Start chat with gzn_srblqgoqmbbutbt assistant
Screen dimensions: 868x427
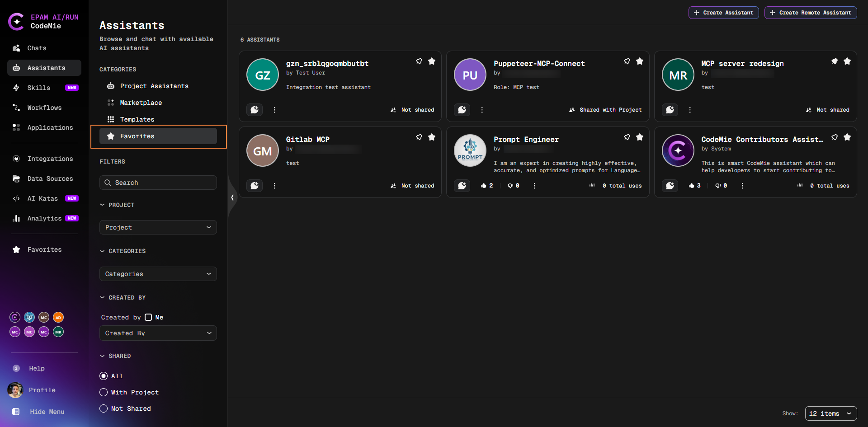[255, 110]
